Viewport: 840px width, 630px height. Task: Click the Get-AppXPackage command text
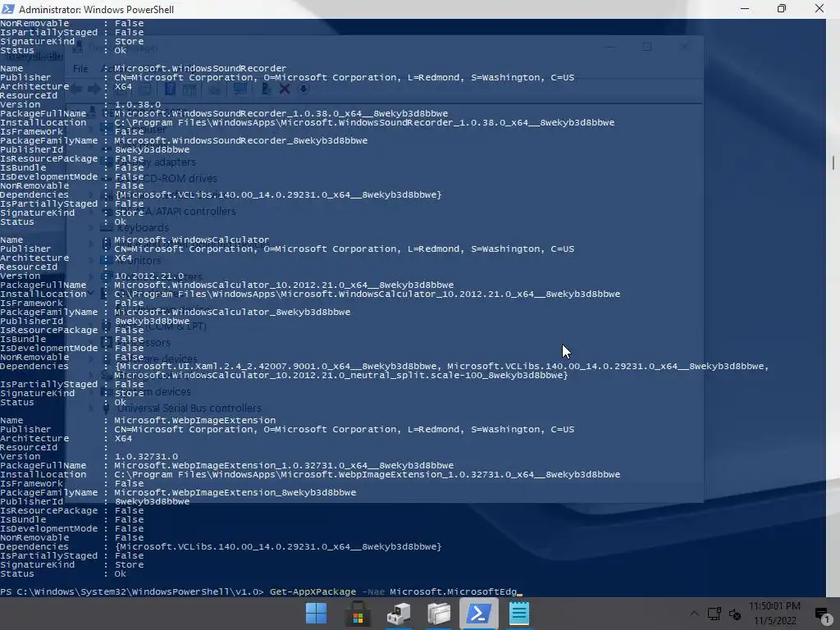coord(313,592)
